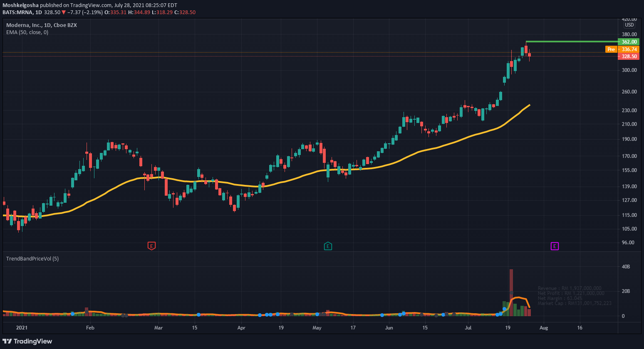Click the 230.00 price axis value
This screenshot has height=349, width=644.
[629, 111]
